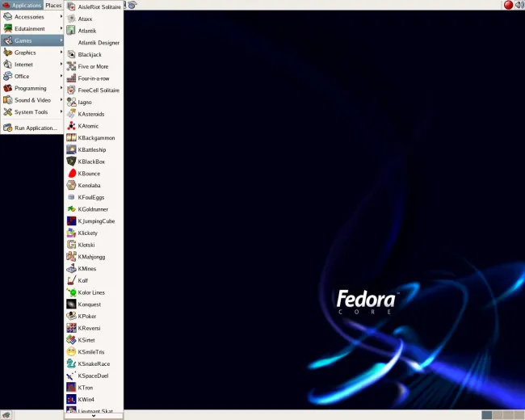Click the down arrow to scroll the games list
Viewport: 525px width, 420px height.
[x=94, y=416]
